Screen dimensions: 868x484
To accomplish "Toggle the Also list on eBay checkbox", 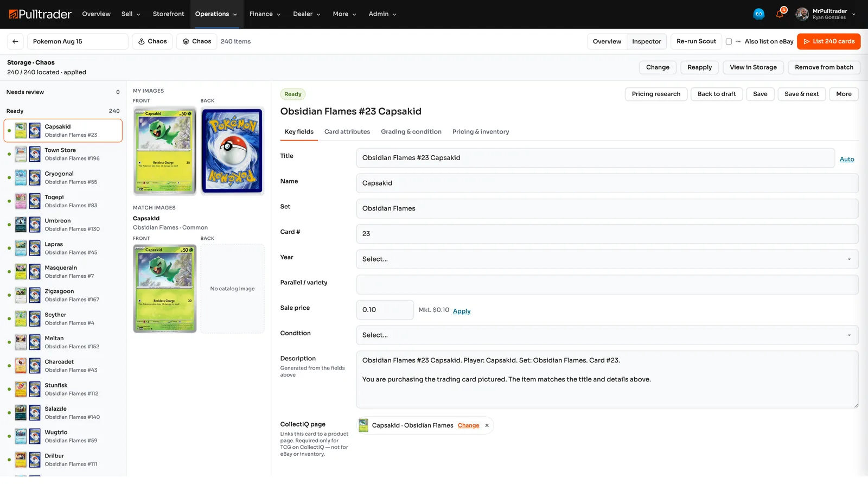I will (729, 41).
